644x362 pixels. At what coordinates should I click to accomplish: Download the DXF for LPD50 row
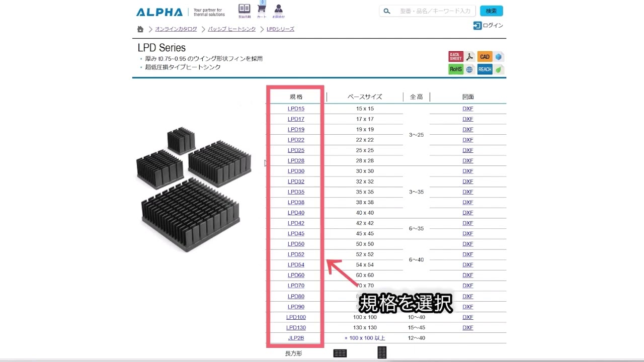point(468,244)
